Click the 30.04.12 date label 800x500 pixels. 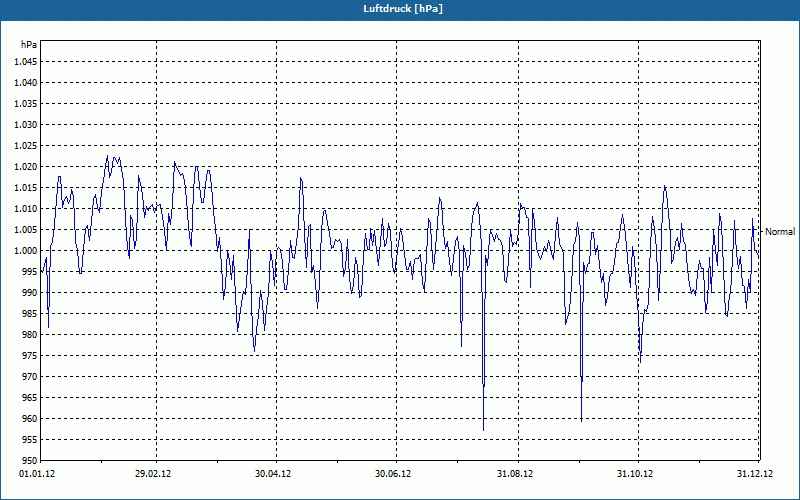coord(273,474)
